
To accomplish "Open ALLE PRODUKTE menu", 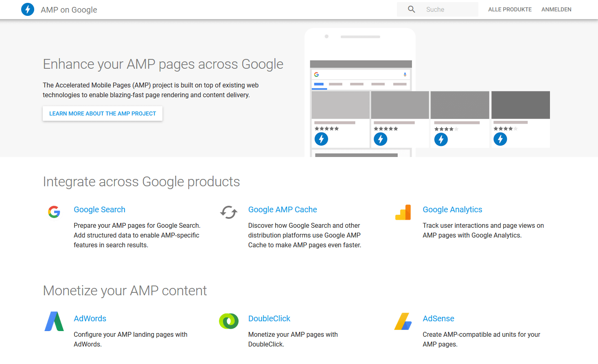I will 510,9.
